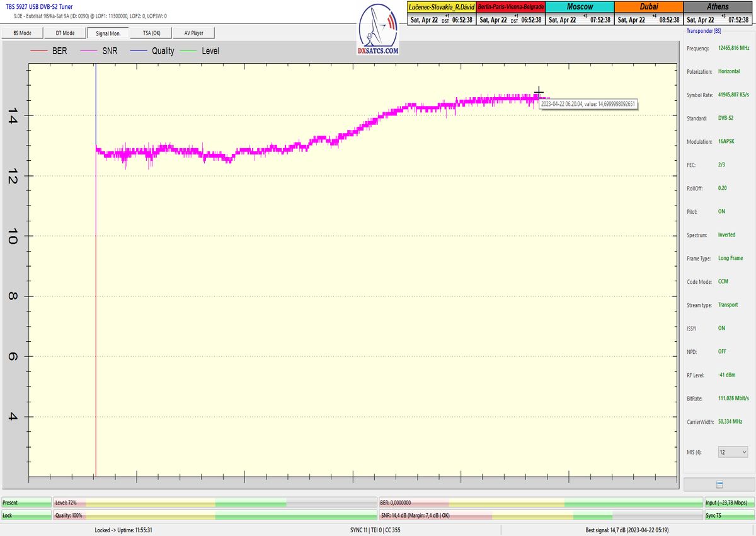Click the Athens time zone header
The image size is (756, 536).
coord(718,6)
